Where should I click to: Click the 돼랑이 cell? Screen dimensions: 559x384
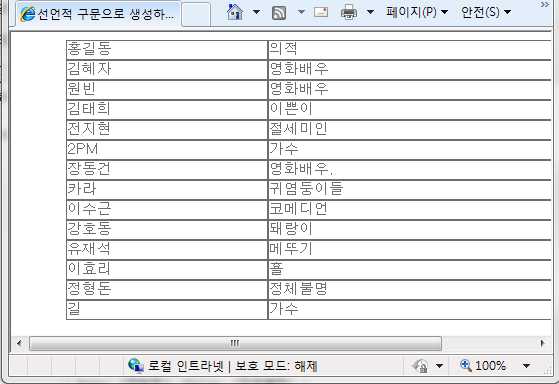(x=410, y=229)
